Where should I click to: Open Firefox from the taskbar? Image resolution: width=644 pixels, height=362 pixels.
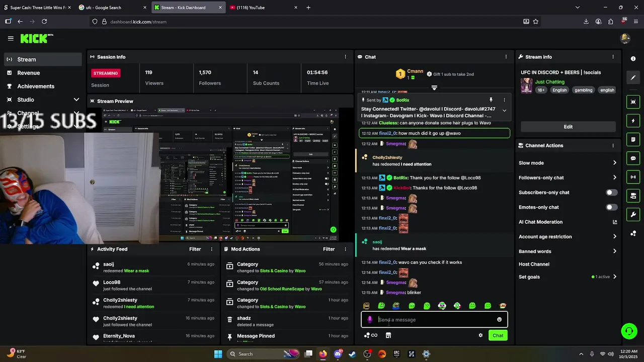point(323,354)
